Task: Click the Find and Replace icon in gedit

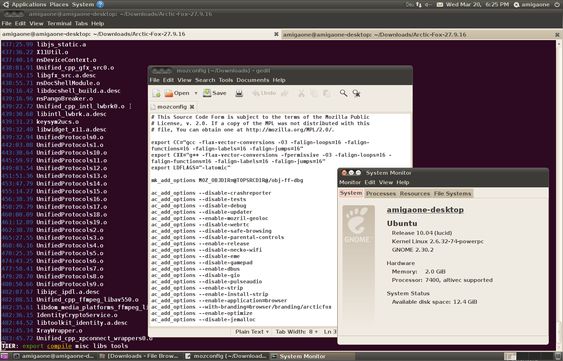Action: [356, 93]
